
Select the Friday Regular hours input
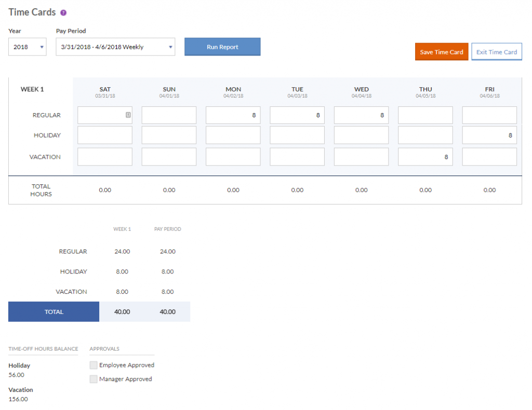tap(489, 115)
